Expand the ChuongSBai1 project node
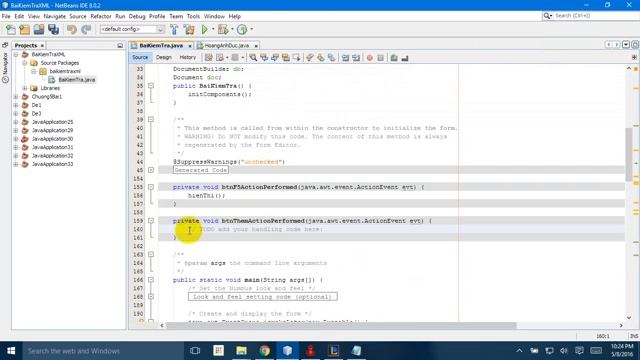This screenshot has width=640, height=360. click(x=16, y=97)
